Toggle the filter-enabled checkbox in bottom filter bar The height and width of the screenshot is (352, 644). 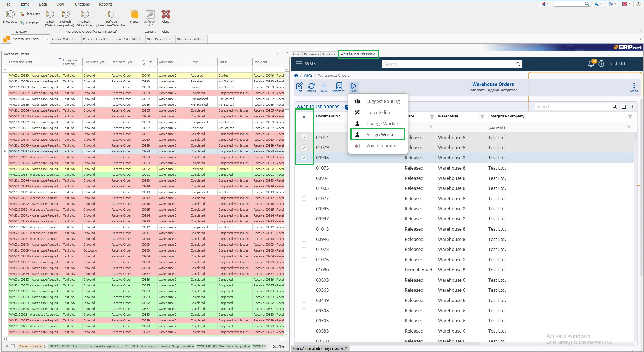[12, 346]
